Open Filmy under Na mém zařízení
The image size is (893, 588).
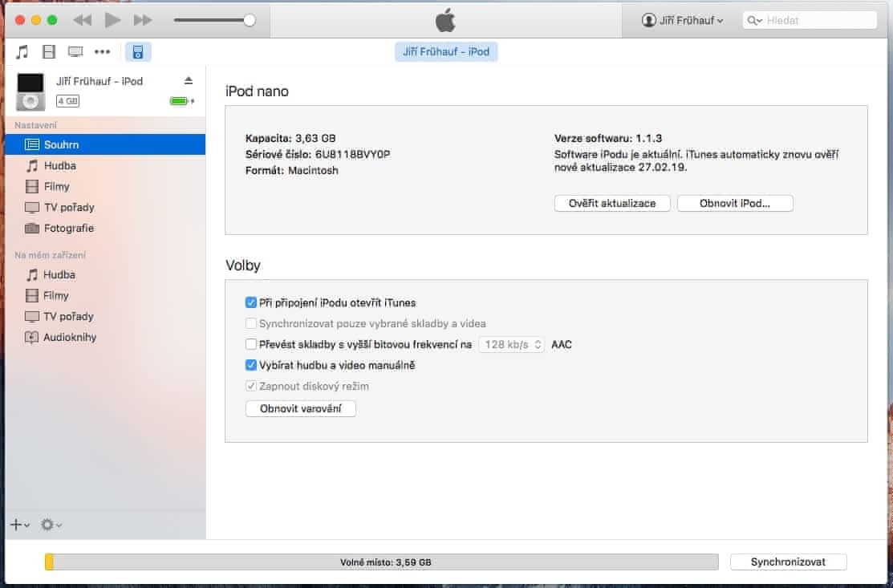pos(105,295)
